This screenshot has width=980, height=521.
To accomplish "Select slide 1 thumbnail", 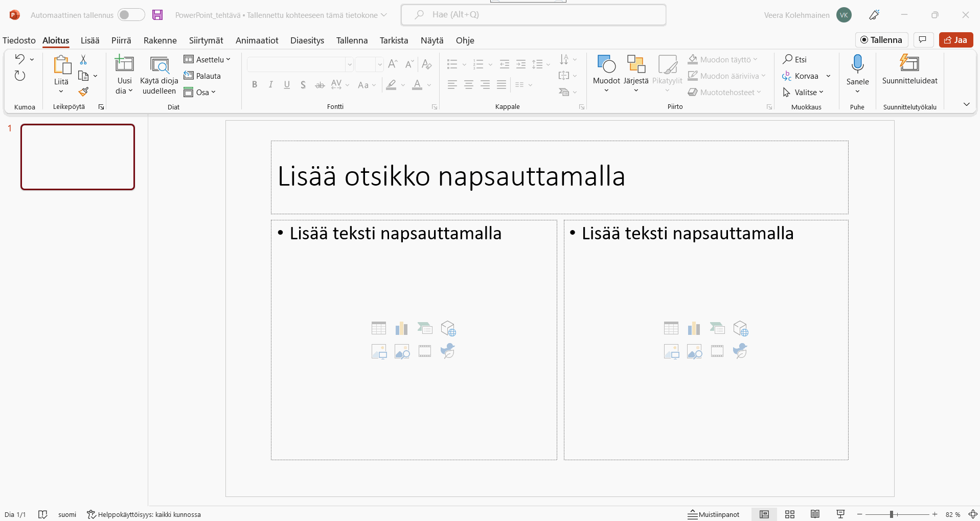I will click(78, 157).
